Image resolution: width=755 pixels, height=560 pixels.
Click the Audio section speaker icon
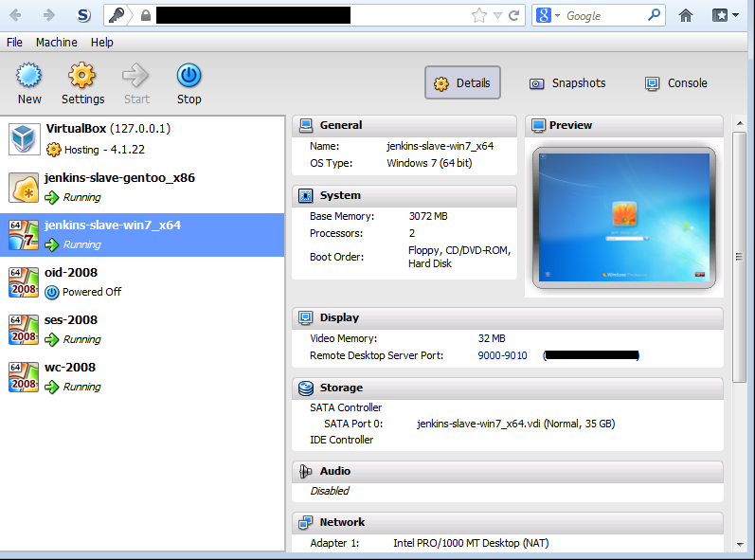pos(306,471)
